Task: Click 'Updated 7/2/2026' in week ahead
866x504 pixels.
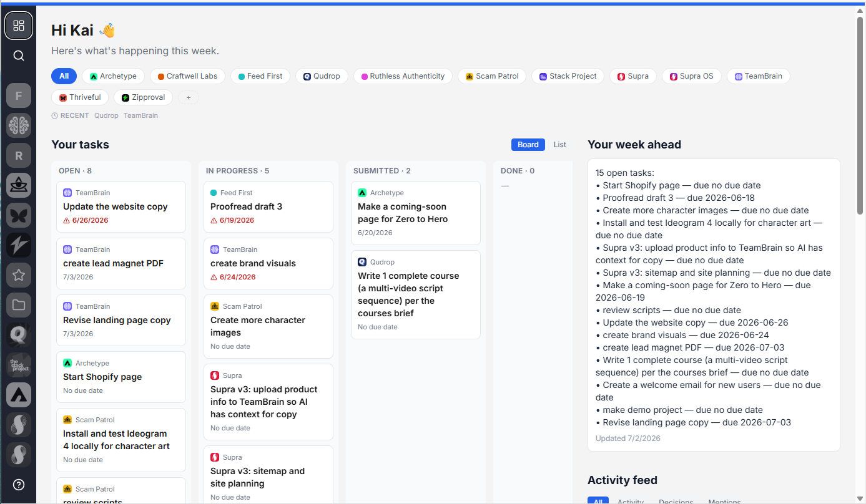Action: (x=627, y=439)
